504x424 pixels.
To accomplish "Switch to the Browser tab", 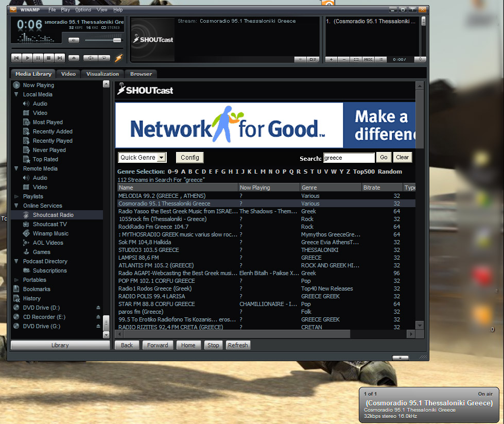I will click(141, 74).
